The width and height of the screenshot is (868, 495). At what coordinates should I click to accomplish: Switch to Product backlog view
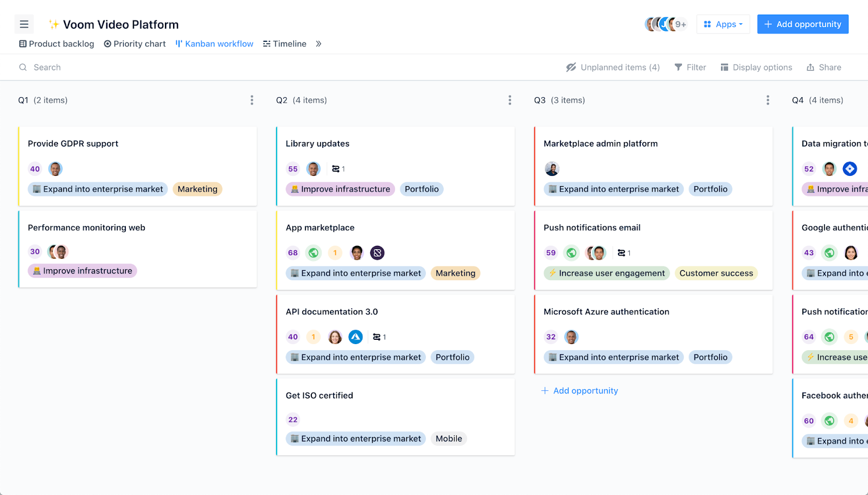coord(56,44)
